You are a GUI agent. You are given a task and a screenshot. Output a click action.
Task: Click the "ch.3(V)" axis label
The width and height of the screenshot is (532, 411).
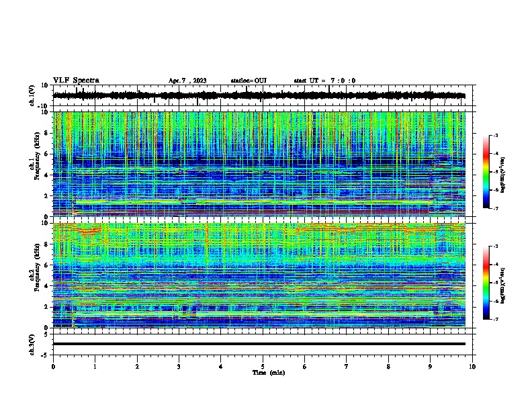coord(32,345)
